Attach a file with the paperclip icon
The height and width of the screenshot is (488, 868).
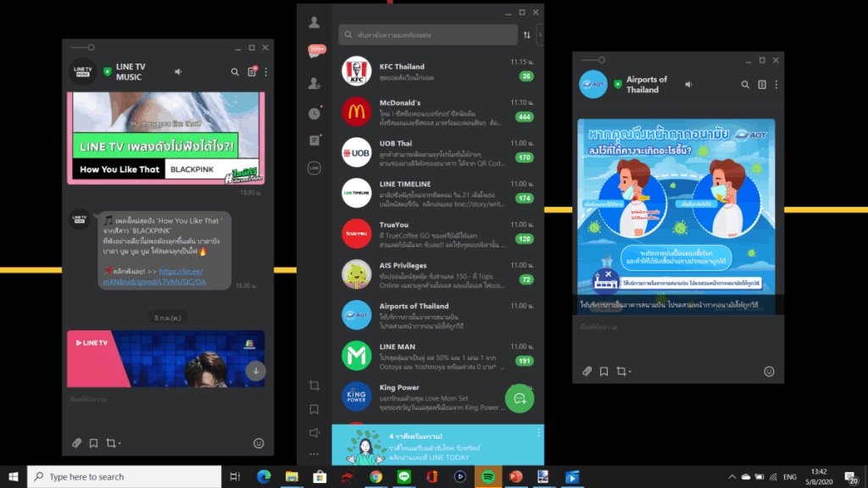[x=76, y=442]
